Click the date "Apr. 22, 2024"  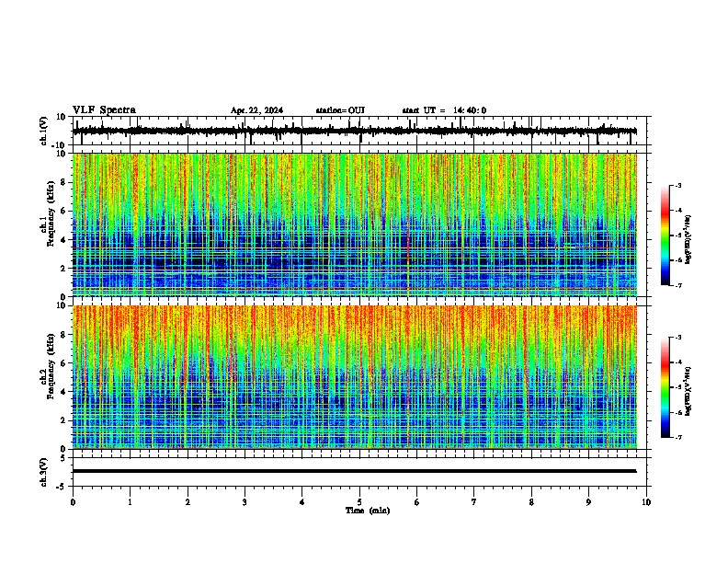(x=256, y=110)
